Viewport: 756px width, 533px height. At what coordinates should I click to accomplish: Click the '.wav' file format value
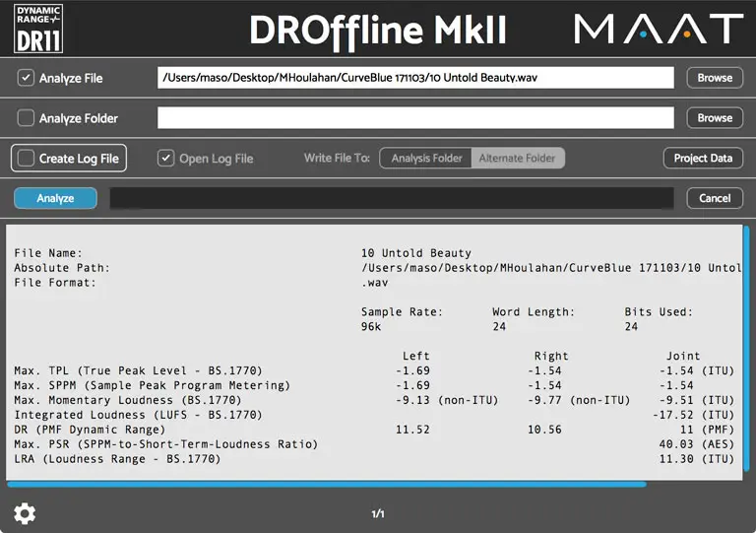[x=375, y=283]
